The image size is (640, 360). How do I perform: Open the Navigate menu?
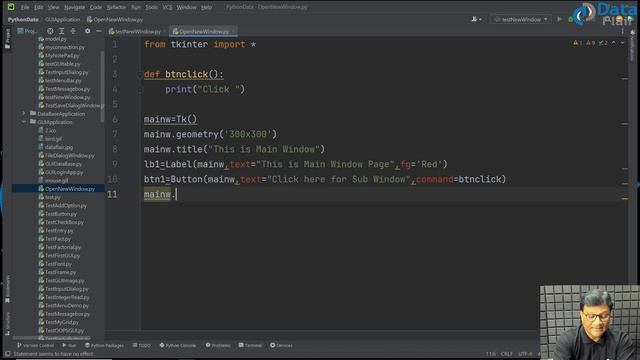click(74, 7)
